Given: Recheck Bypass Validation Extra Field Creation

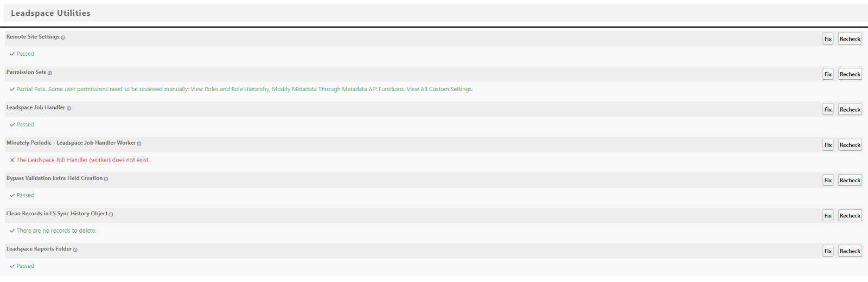Looking at the screenshot, I should (850, 180).
